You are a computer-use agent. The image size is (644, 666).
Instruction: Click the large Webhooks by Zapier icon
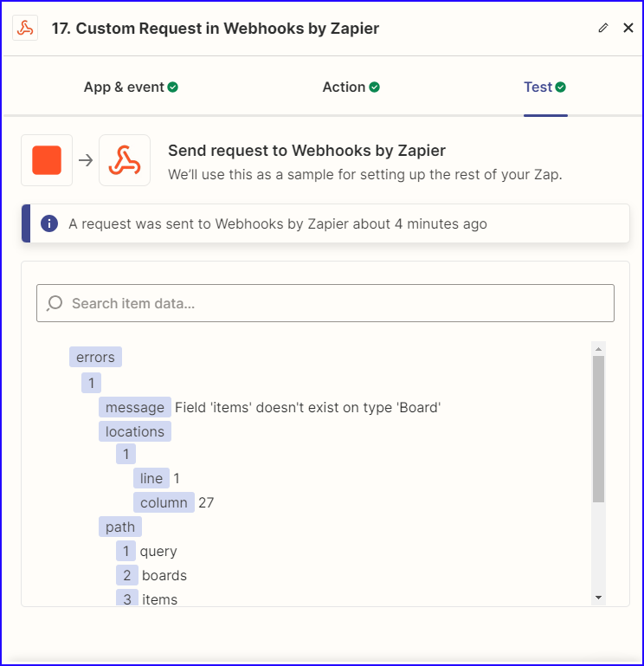[x=125, y=160]
